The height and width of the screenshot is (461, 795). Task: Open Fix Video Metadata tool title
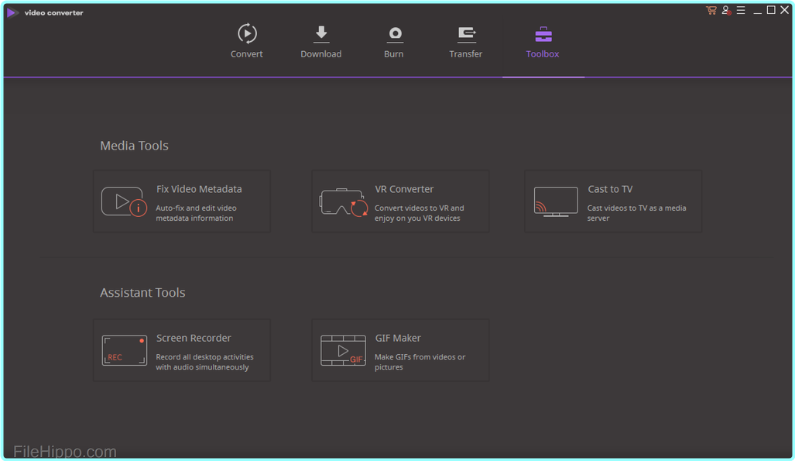199,189
